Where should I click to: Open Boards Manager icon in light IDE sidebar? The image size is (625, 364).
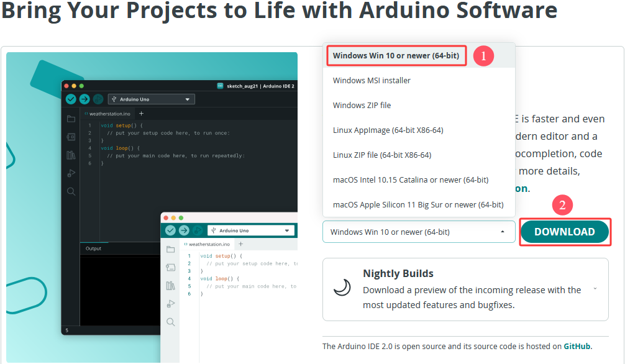pos(171,268)
